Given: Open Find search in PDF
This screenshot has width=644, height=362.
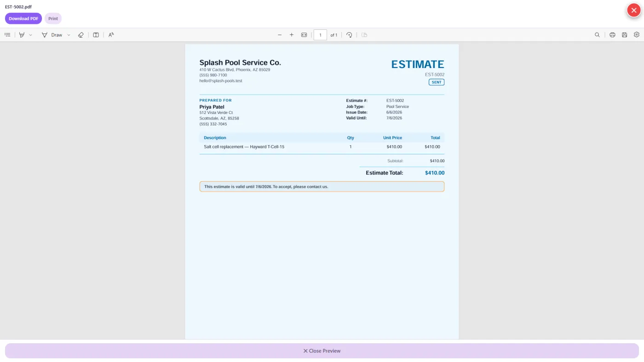Looking at the screenshot, I should [597, 35].
